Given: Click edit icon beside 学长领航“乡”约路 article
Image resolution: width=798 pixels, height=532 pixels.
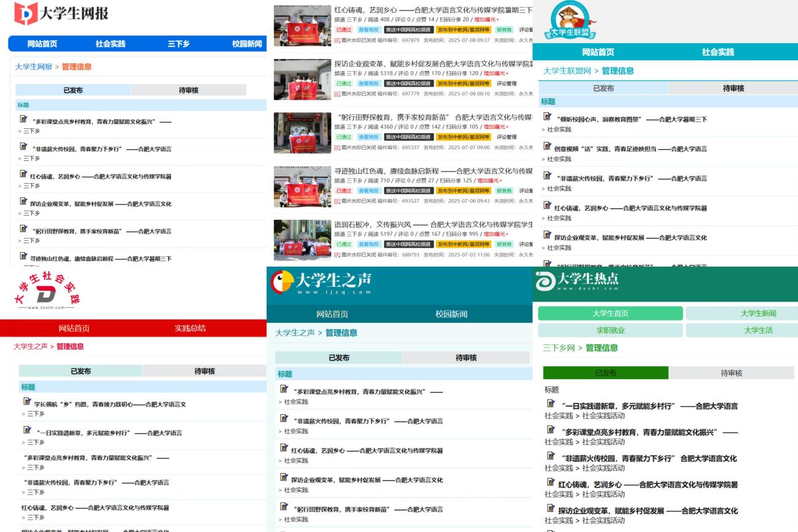Looking at the screenshot, I should coord(27,402).
